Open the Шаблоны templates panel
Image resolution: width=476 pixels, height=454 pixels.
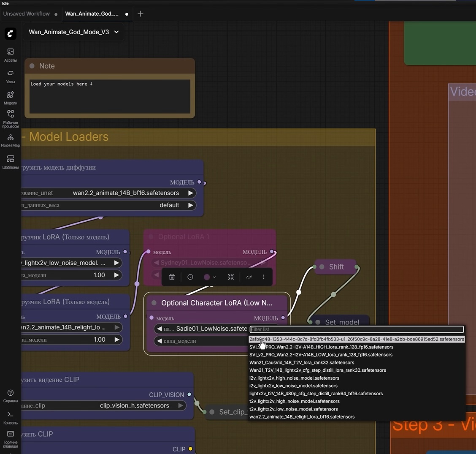pos(10,162)
